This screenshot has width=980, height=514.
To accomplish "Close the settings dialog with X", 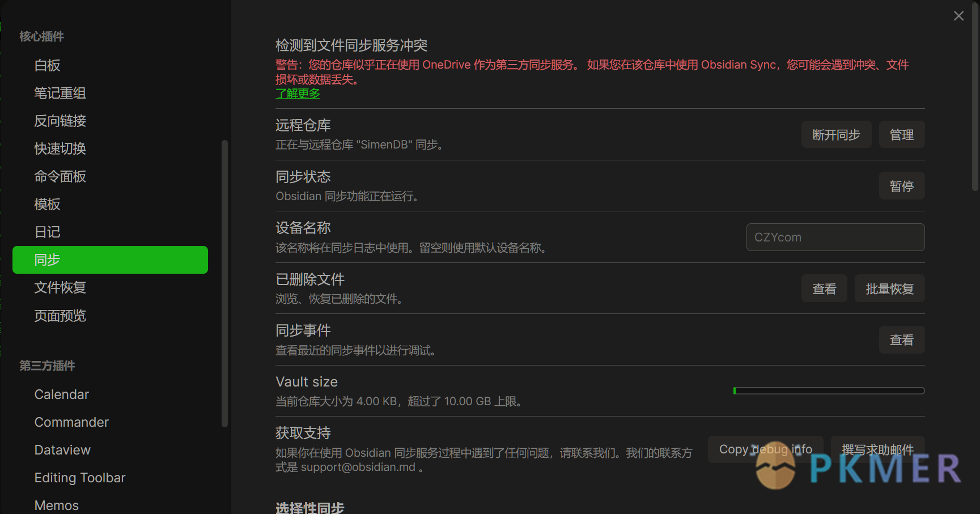I will pyautogui.click(x=958, y=16).
